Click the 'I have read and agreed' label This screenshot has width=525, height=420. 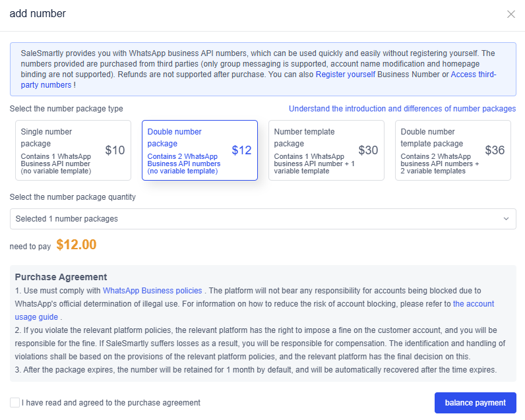click(x=111, y=403)
